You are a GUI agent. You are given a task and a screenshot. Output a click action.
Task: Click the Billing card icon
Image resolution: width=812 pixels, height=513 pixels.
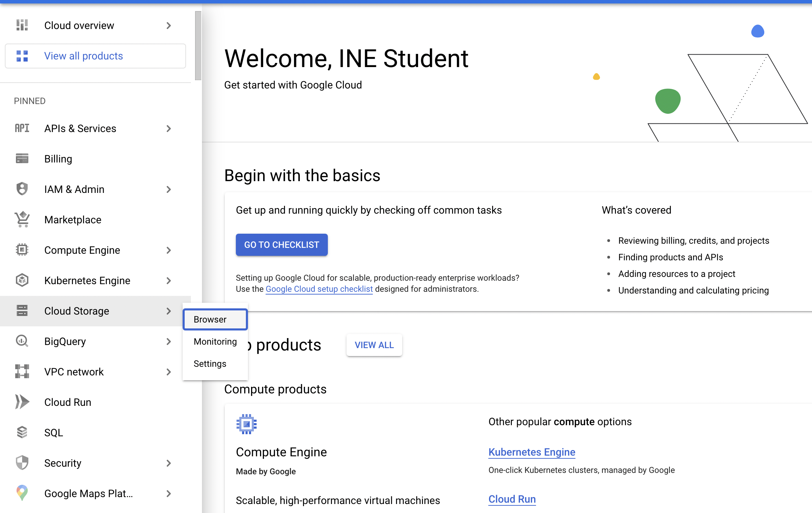[21, 159]
